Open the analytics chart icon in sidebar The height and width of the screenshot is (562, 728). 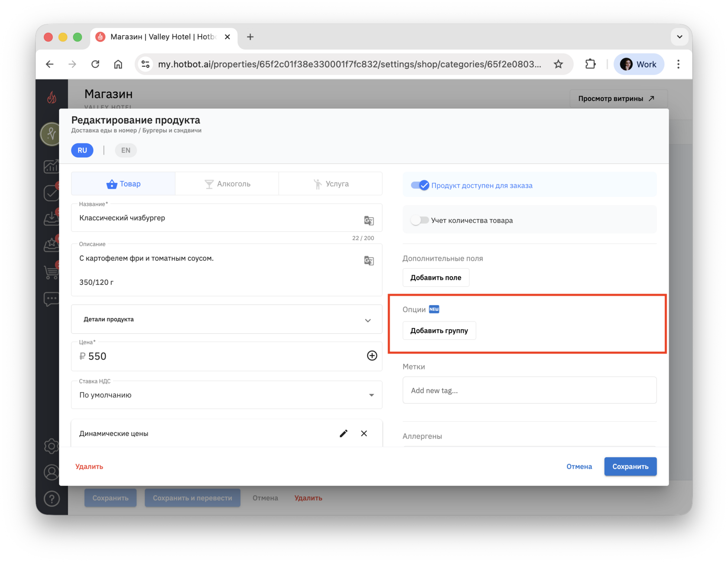pos(51,167)
